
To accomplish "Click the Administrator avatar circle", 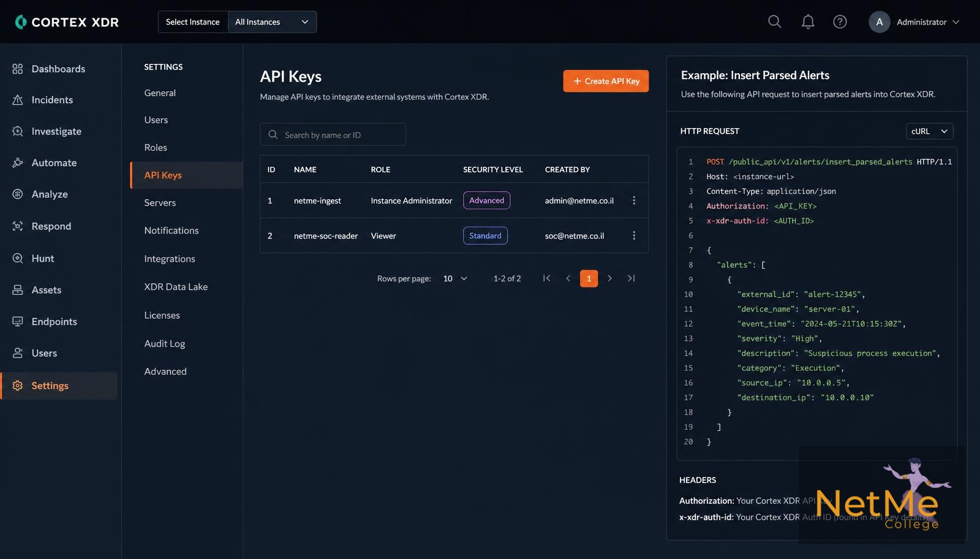I will [x=879, y=21].
